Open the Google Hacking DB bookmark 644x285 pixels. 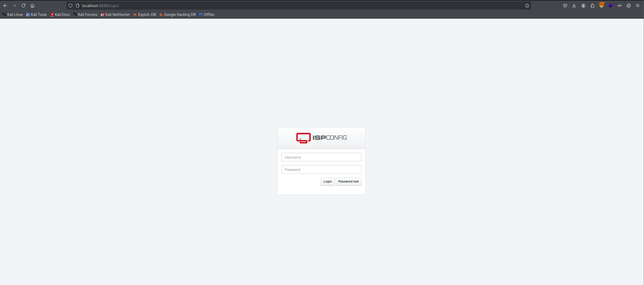point(177,15)
